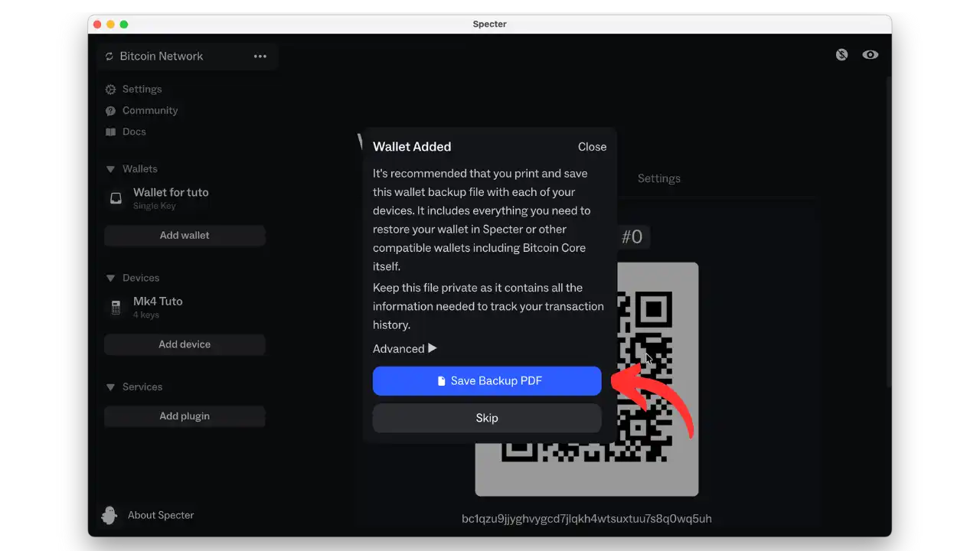This screenshot has width=980, height=551.
Task: Click the address QR code image
Action: (x=586, y=380)
